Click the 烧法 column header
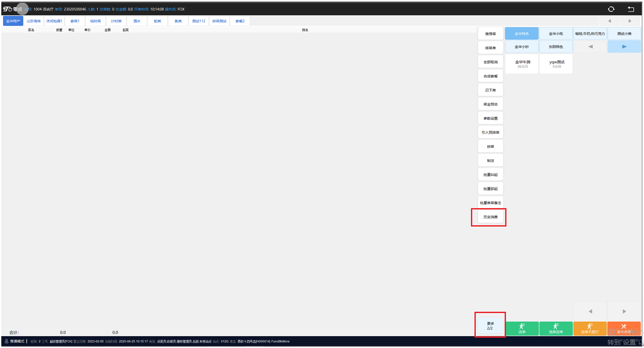Viewport: 644px width, 348px height. 305,30
